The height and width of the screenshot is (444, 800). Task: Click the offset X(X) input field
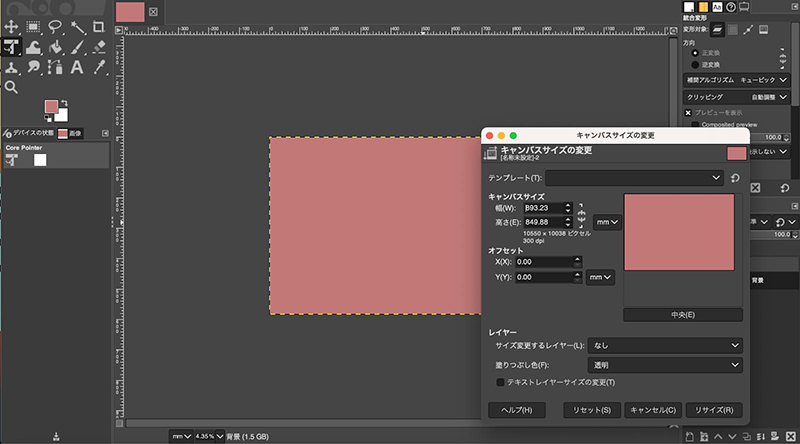[x=544, y=262]
